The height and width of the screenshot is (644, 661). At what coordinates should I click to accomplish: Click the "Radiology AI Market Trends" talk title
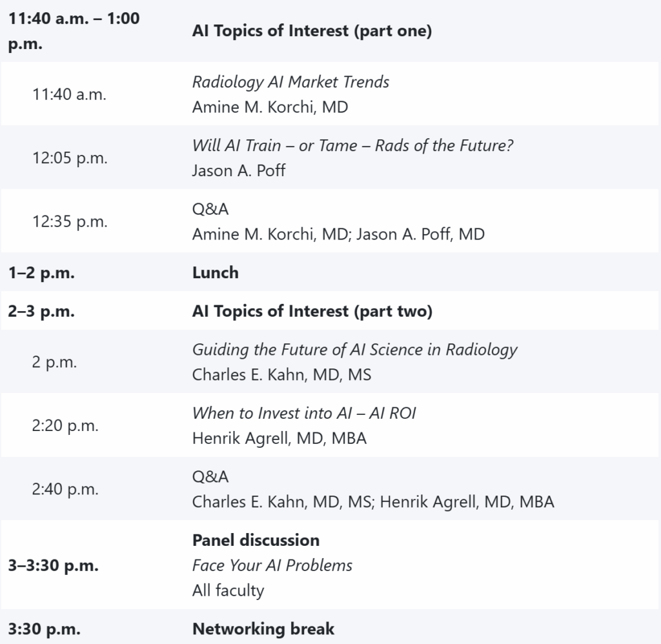(x=290, y=82)
